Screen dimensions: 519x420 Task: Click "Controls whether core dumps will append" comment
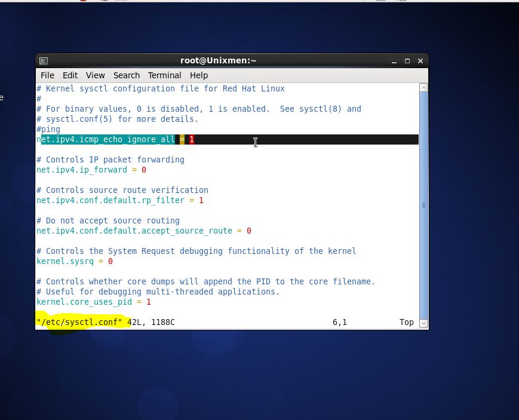pos(205,281)
